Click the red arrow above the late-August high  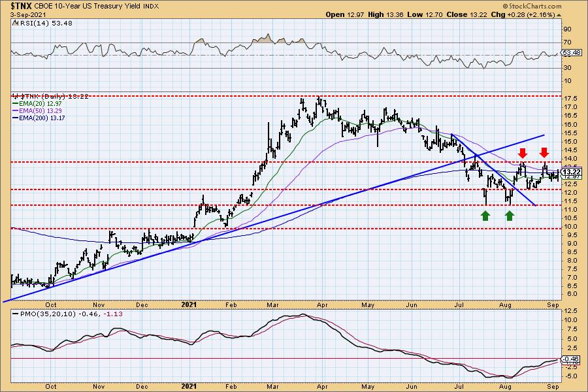544,152
